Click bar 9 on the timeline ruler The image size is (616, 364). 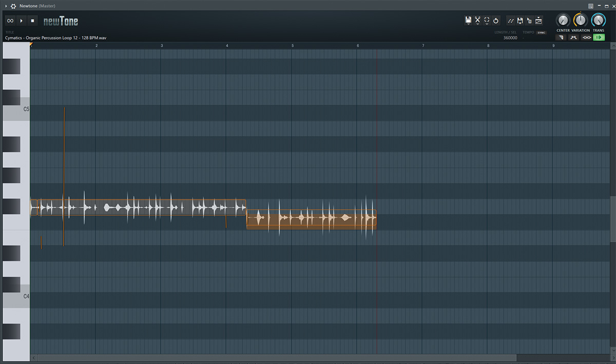(x=553, y=46)
